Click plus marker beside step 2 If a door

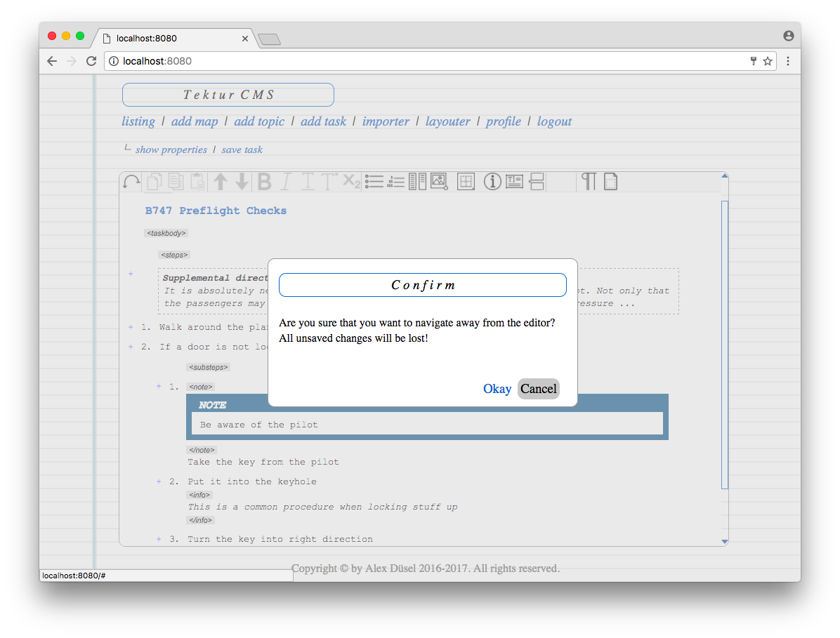coord(131,347)
